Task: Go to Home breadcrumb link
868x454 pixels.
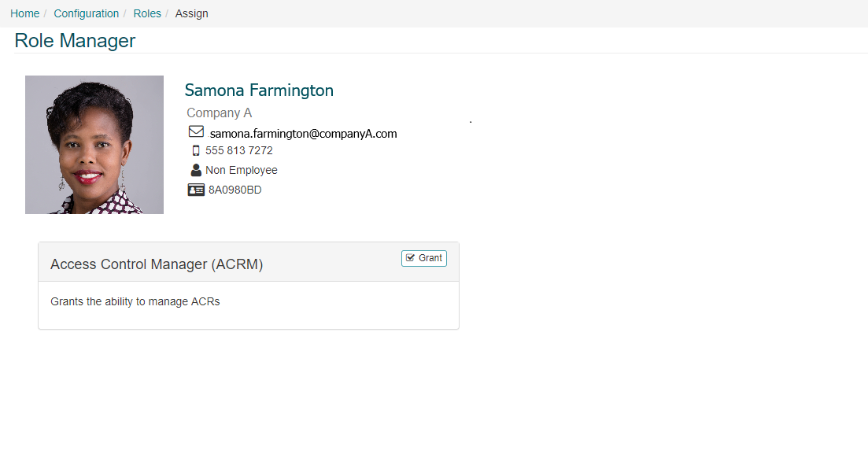Action: (25, 13)
